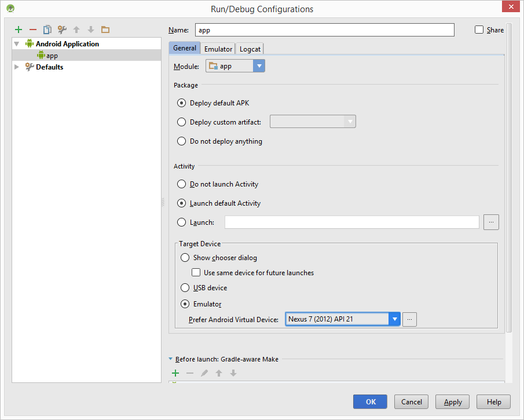Screen dimensions: 524x420
Task: Open AVD manager ellipsis button
Action: click(x=409, y=319)
